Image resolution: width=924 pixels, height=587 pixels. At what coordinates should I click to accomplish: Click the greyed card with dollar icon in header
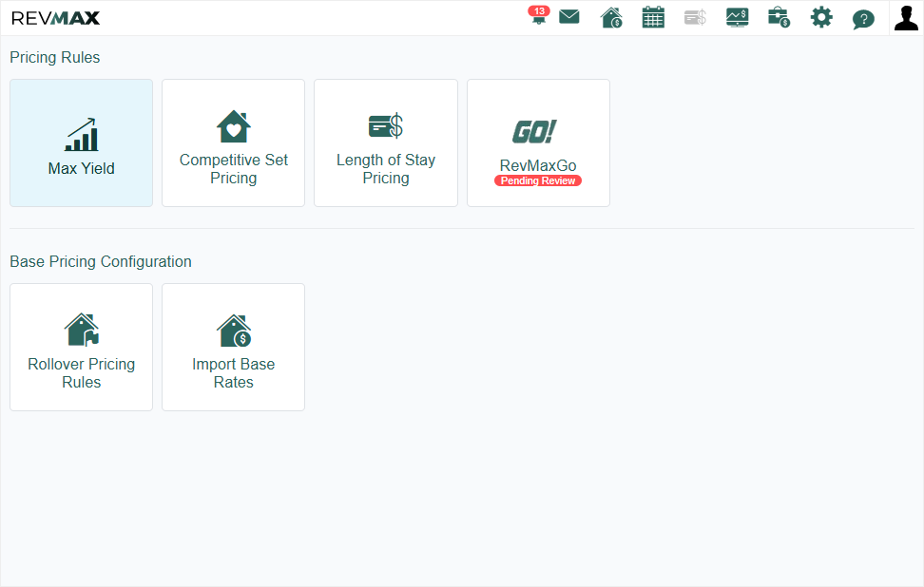(695, 18)
